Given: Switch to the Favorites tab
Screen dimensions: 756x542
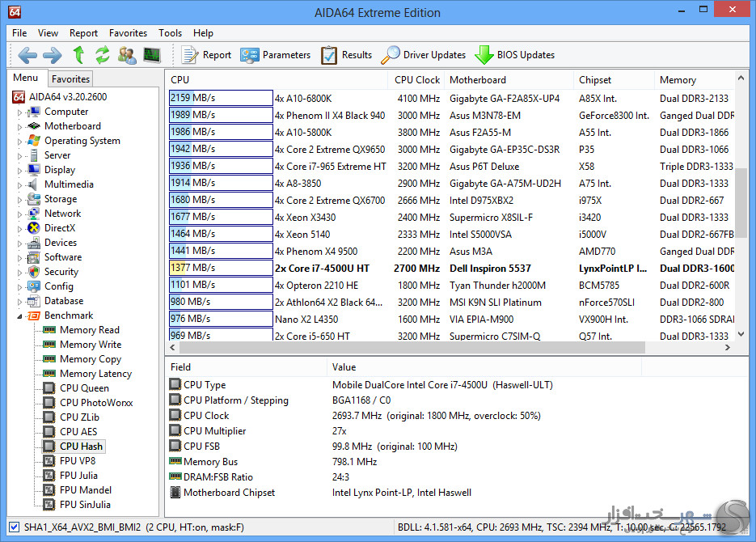Looking at the screenshot, I should [x=70, y=79].
